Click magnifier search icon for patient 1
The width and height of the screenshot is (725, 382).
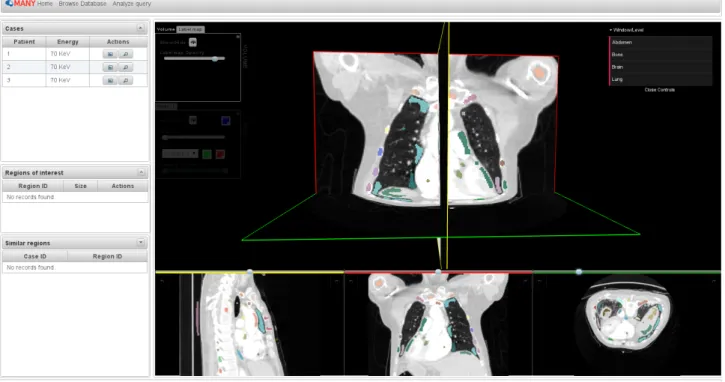tap(126, 54)
